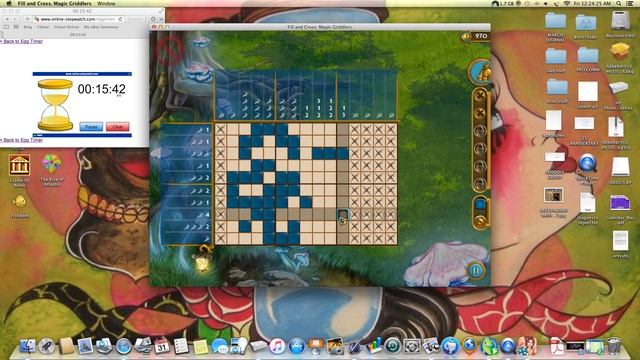The height and width of the screenshot is (360, 640).
Task: Click the glowing lantern below the row clues
Action: click(202, 260)
